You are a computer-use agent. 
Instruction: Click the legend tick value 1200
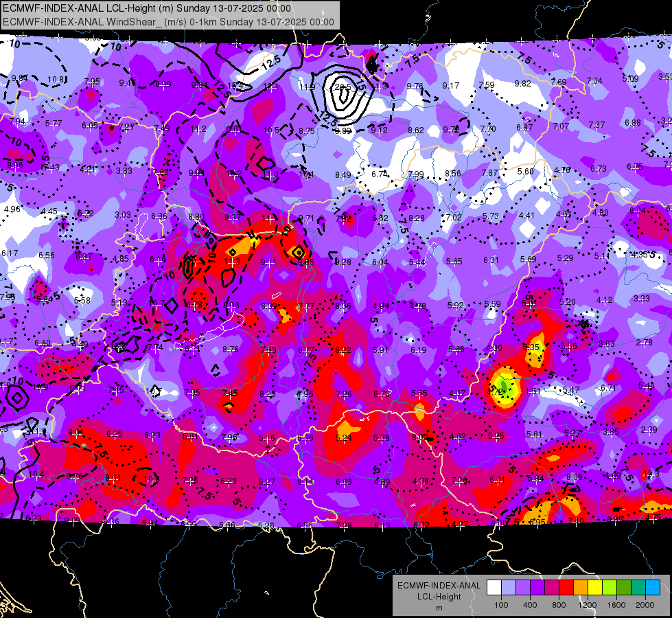[588, 605]
